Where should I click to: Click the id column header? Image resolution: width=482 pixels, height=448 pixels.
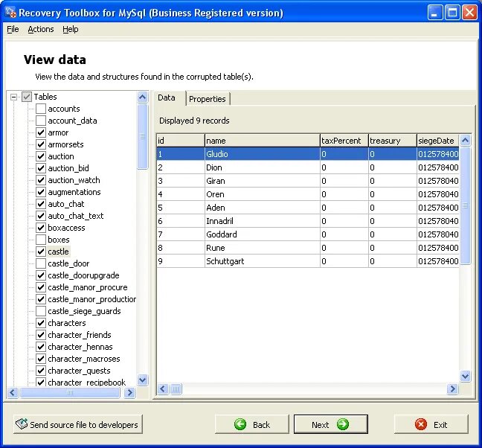click(x=181, y=141)
